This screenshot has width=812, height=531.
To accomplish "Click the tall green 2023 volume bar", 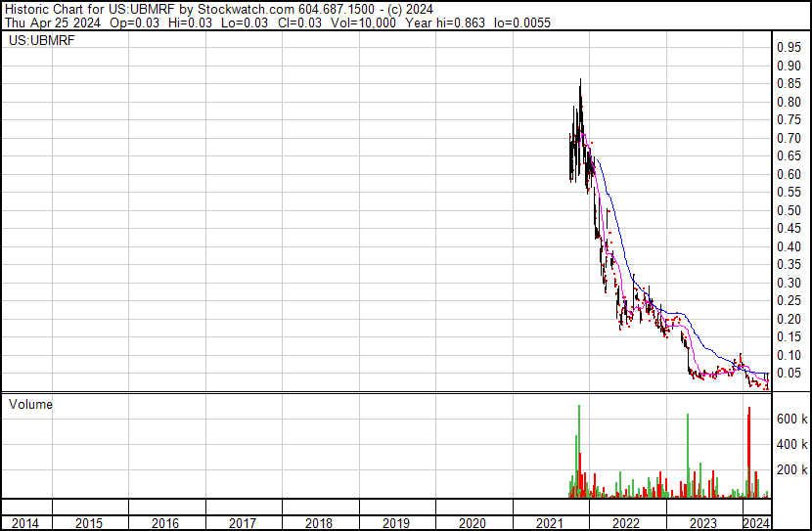I will pyautogui.click(x=688, y=456).
